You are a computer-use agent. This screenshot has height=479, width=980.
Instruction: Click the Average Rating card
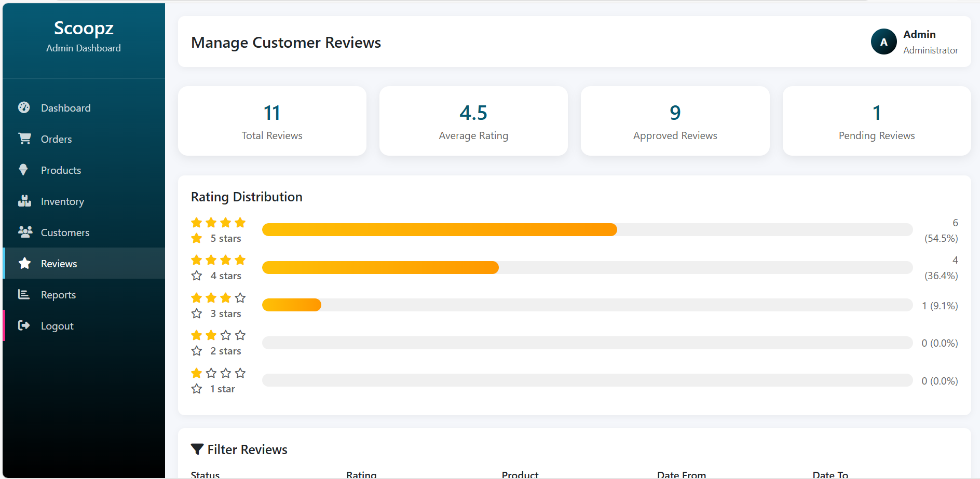pyautogui.click(x=473, y=121)
